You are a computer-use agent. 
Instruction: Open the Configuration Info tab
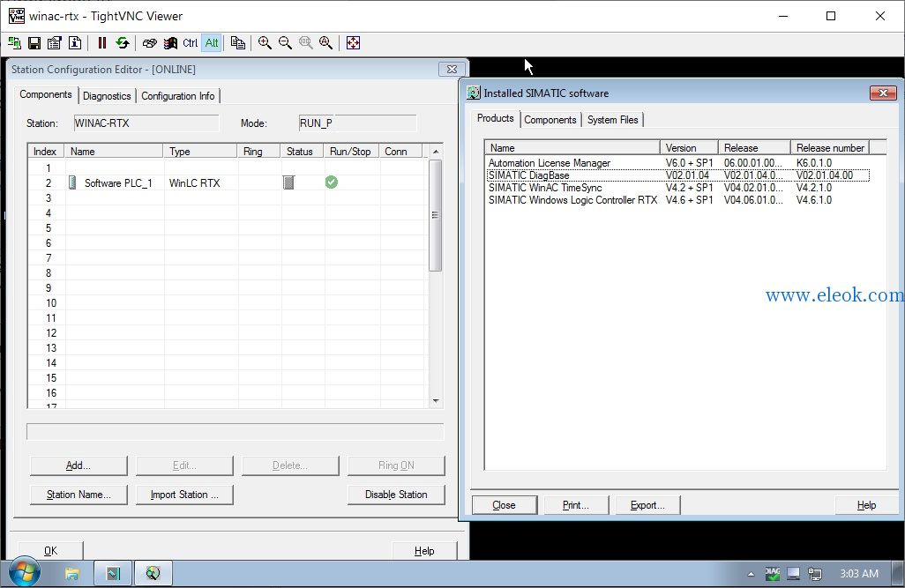click(178, 96)
